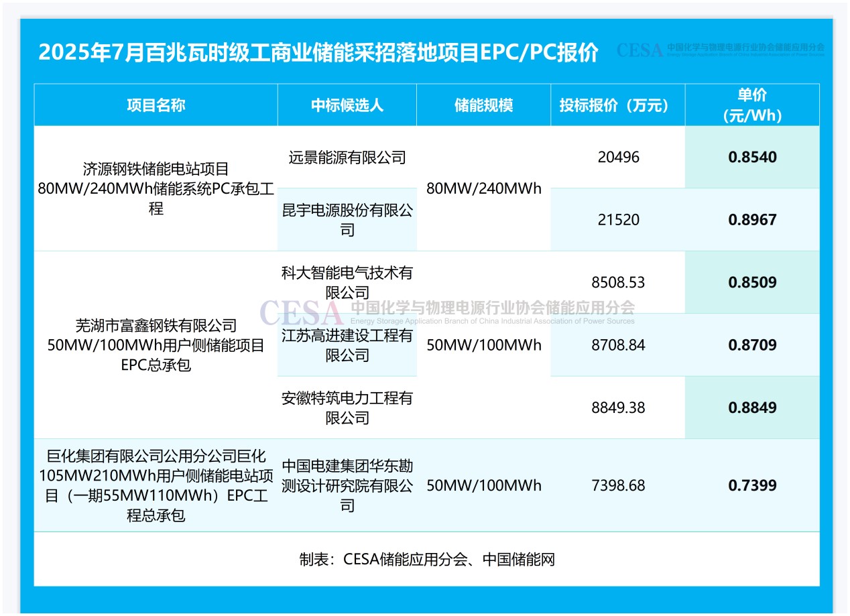850x616 pixels.
Task: Click the unit price value 0.8540
Action: pyautogui.click(x=752, y=158)
